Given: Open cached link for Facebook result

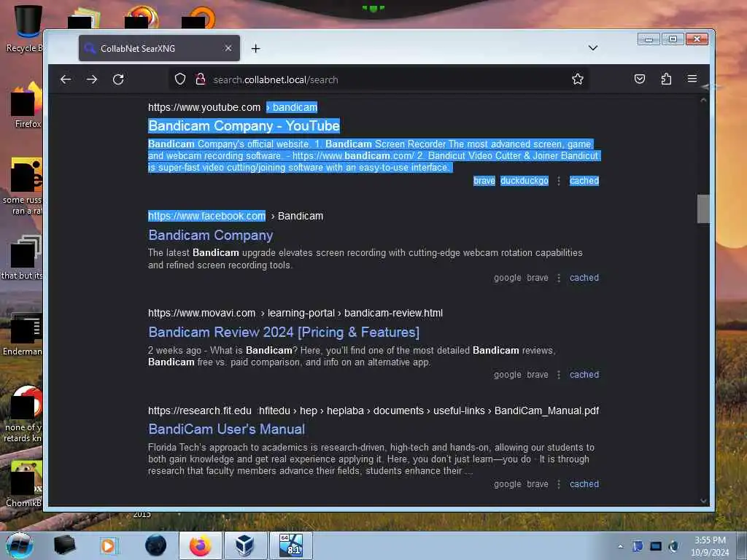Looking at the screenshot, I should [x=584, y=278].
